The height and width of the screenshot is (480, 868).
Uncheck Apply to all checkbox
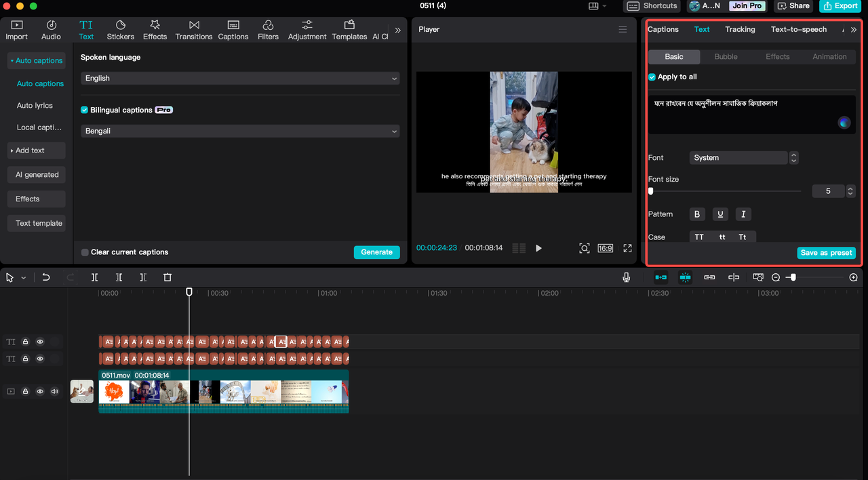pos(652,77)
